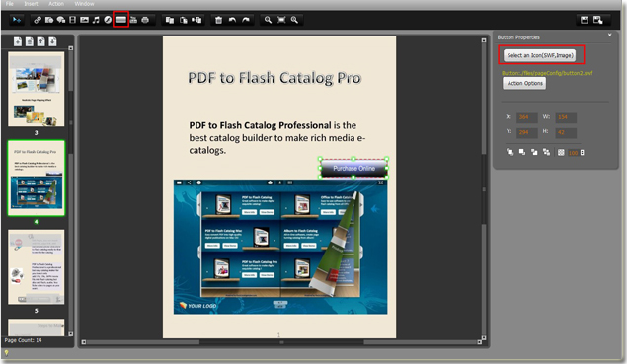Click the left magnifier zoom icon
This screenshot has width=627, height=364.
[268, 20]
